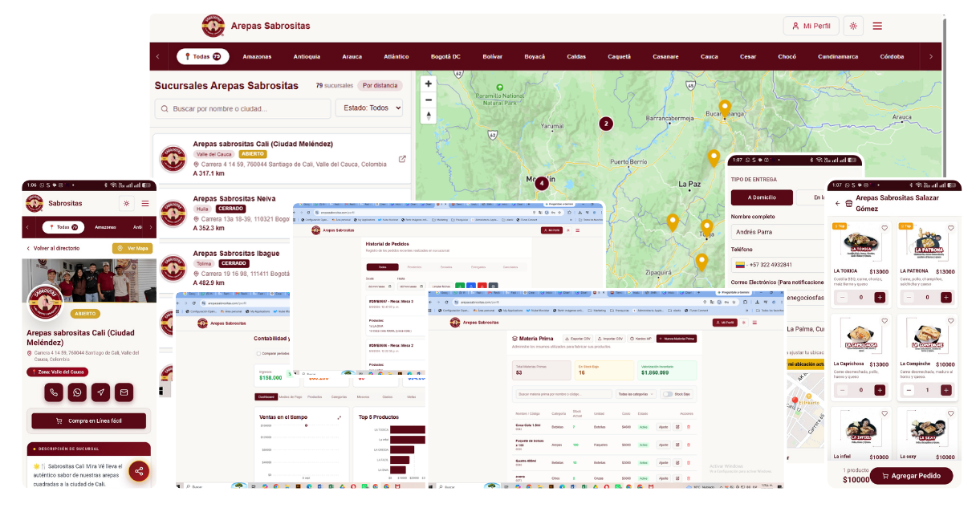This screenshot has width=980, height=508.
Task: Switch to the Amazonas department tab
Action: tap(257, 56)
